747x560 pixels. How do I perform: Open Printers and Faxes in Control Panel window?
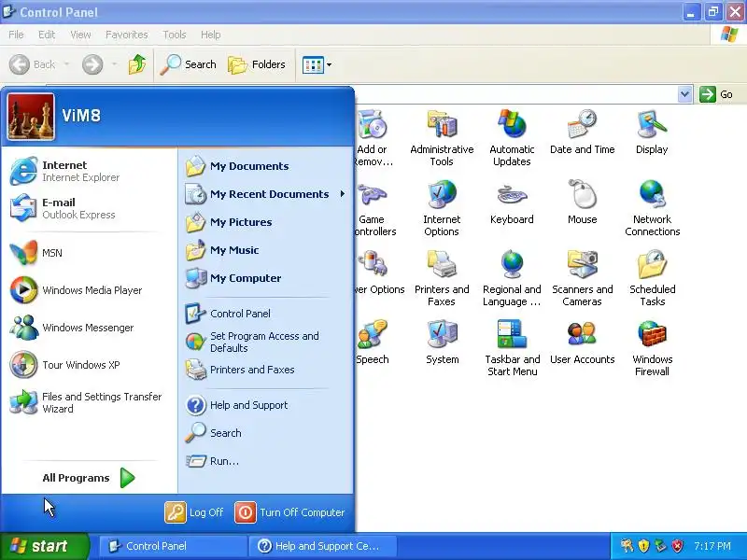[x=442, y=278]
